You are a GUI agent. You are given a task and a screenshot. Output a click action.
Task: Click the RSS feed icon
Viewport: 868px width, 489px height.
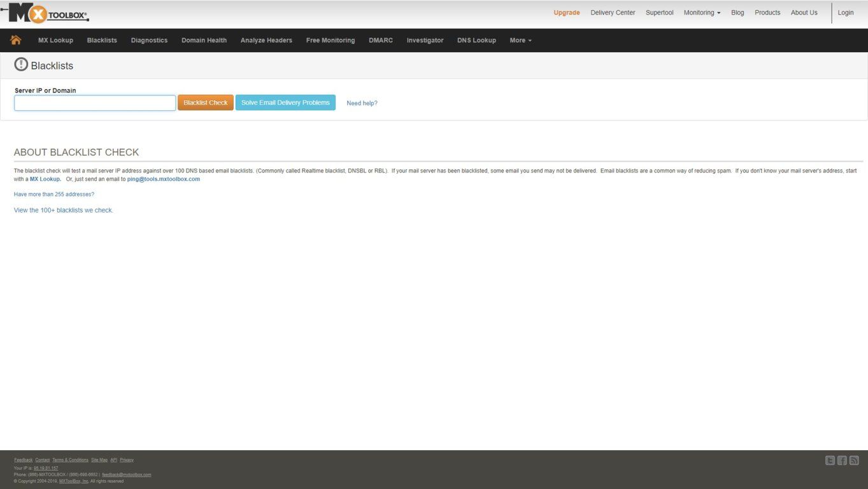(854, 460)
